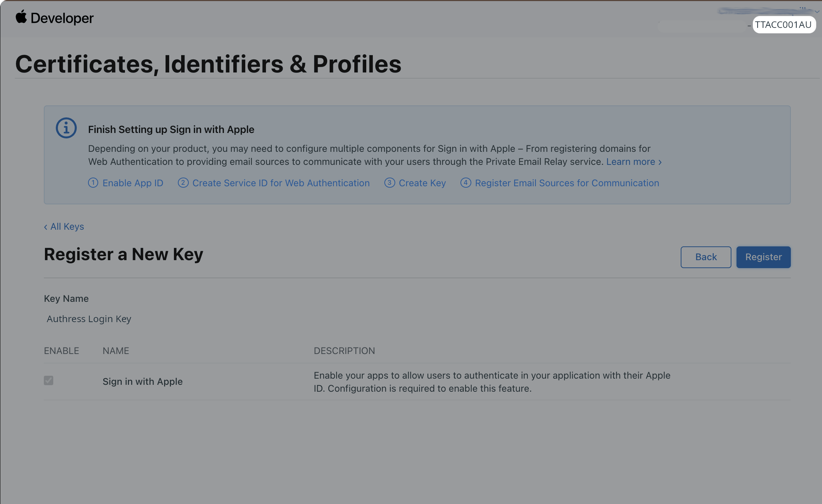Click the back chevron beside All Keys

click(46, 226)
